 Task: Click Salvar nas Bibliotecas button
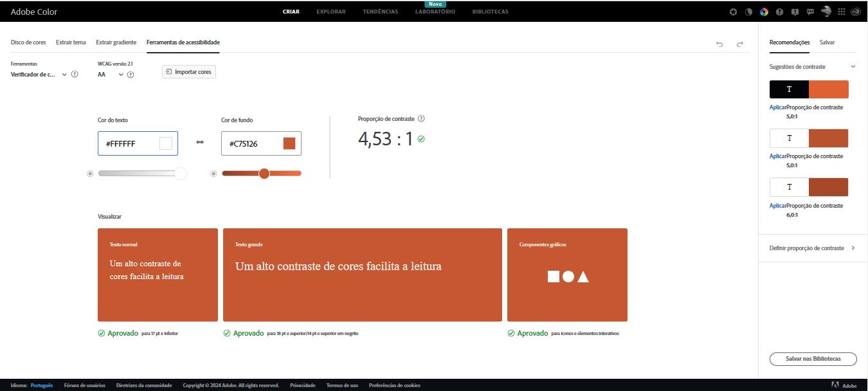point(813,359)
